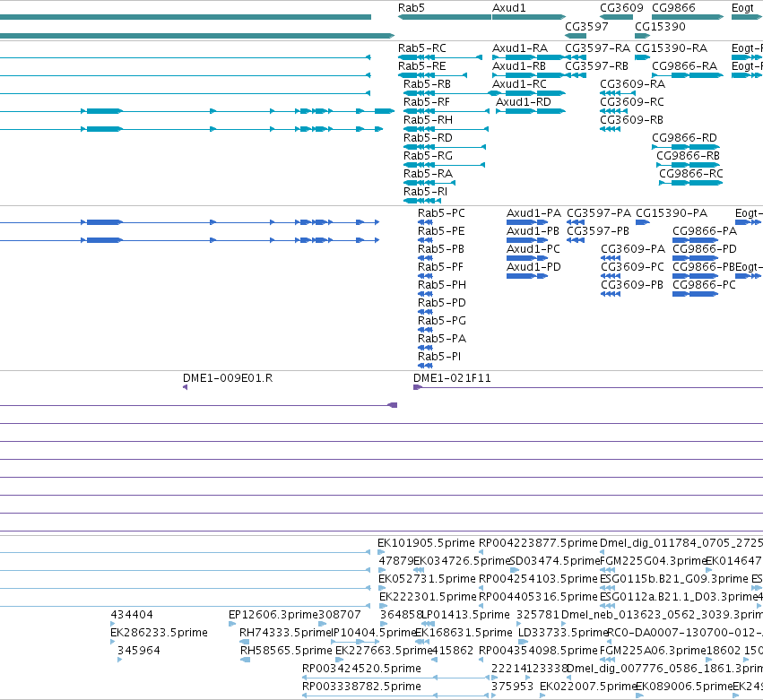Screen dimensions: 763x700
Task: Click the Rab5-RI transcript label
Action: [425, 192]
